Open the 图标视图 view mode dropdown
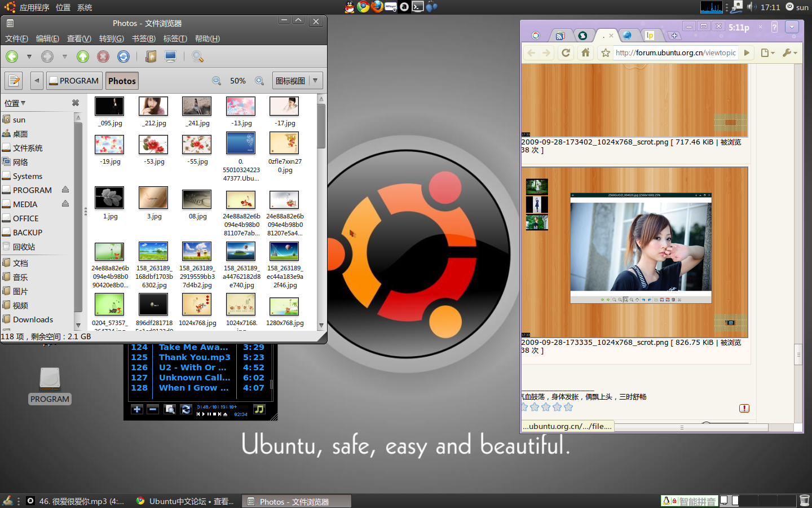The width and height of the screenshot is (812, 508). (x=297, y=81)
